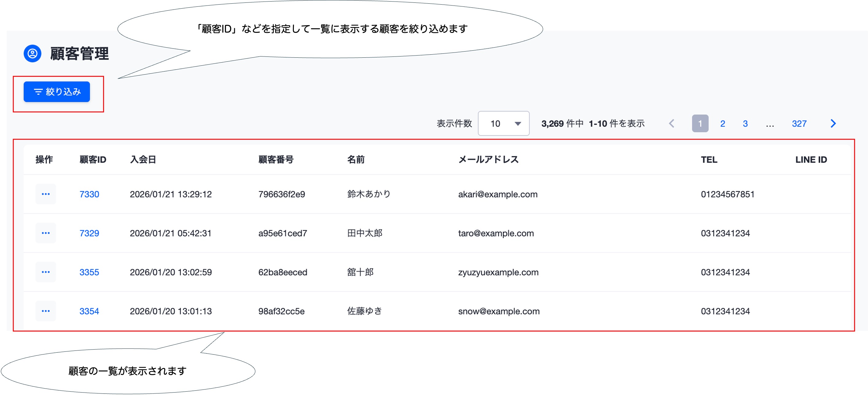
Task: Click join date 2026/01/20 13:02:59
Action: pos(171,273)
